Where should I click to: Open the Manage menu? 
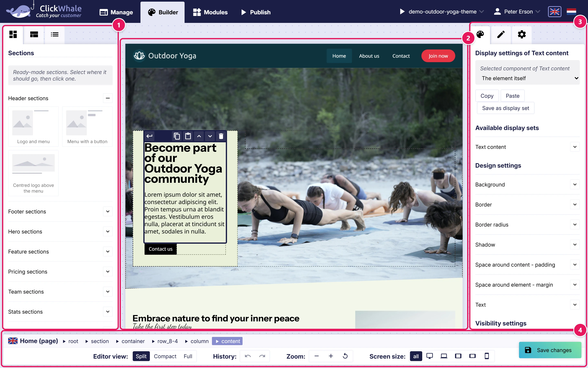(x=116, y=12)
